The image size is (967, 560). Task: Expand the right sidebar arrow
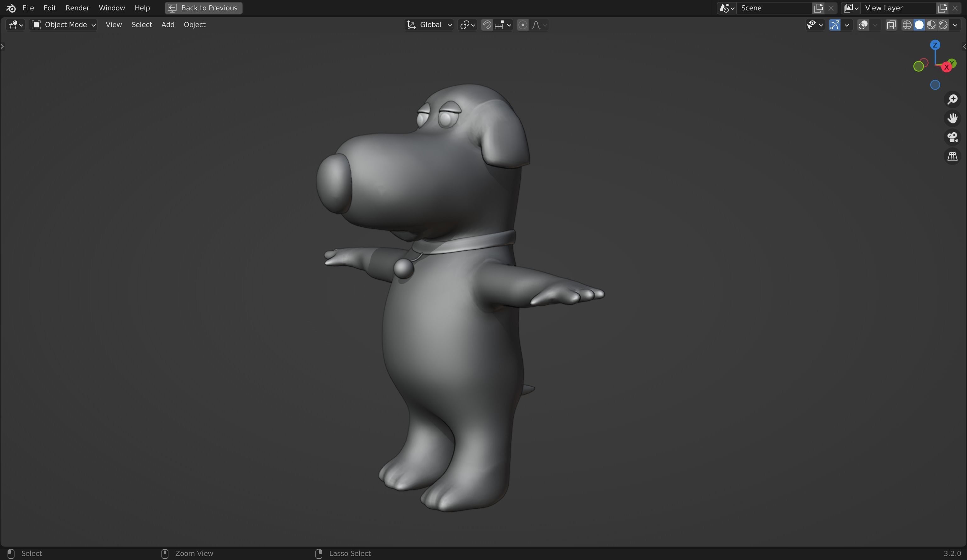[964, 47]
